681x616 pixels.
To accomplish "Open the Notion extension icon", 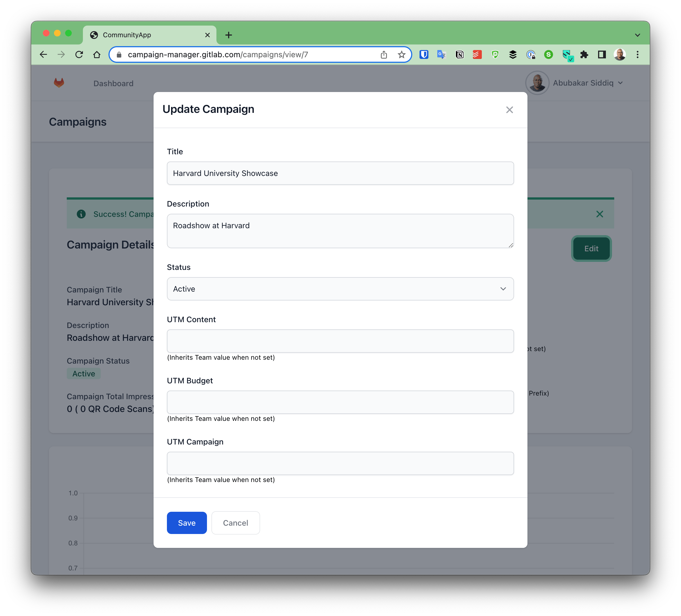I will (459, 54).
